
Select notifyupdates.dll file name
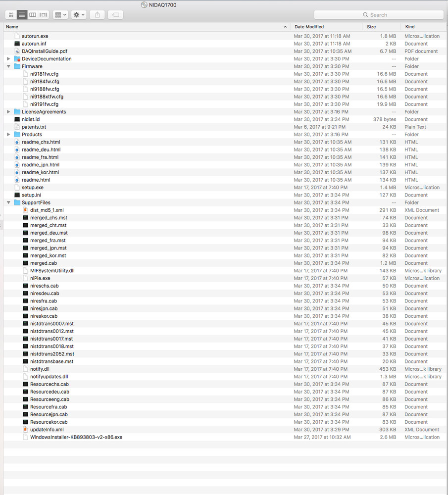click(49, 377)
